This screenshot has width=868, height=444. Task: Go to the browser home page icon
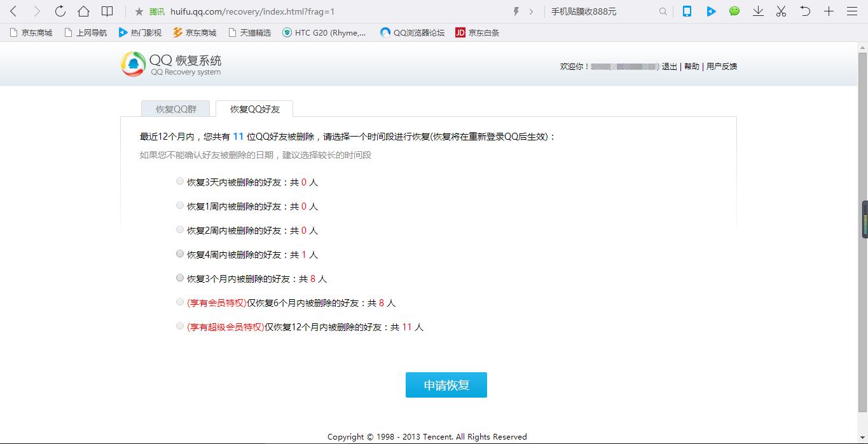(x=83, y=11)
